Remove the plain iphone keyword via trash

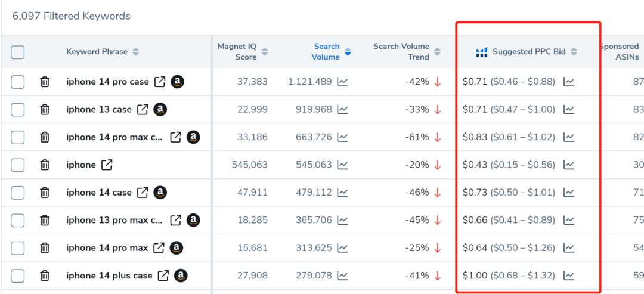44,165
